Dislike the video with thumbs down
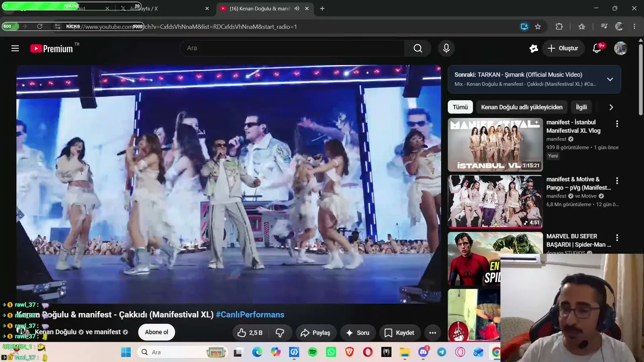 [x=280, y=332]
